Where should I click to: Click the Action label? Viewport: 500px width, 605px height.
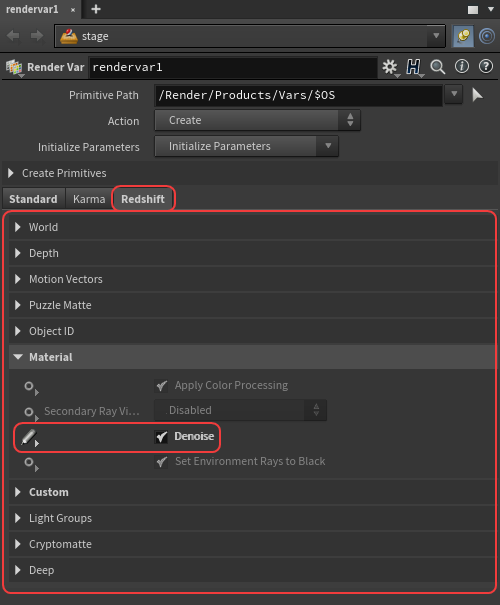pos(123,121)
